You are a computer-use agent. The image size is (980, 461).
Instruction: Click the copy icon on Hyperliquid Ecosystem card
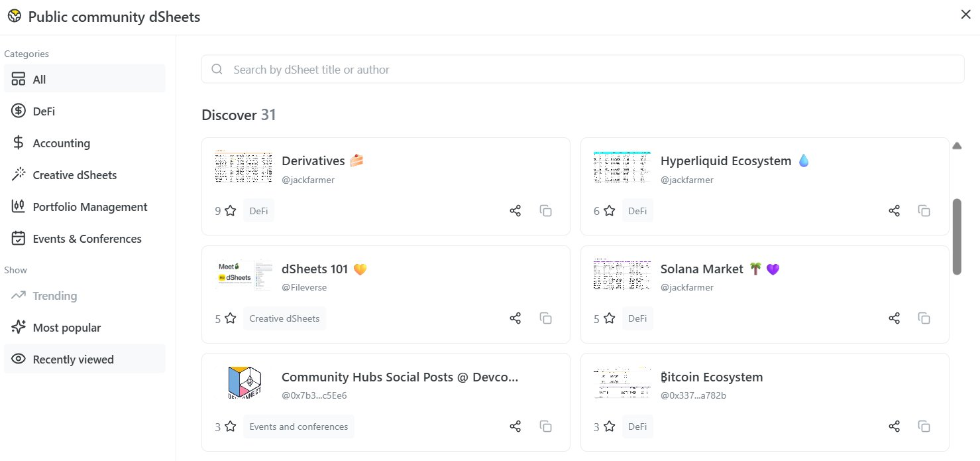click(x=924, y=211)
